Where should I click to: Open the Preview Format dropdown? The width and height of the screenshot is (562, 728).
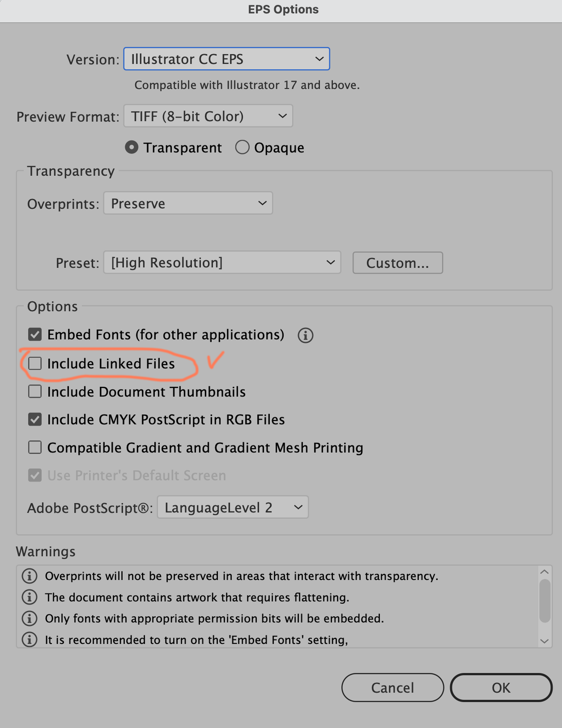tap(208, 116)
